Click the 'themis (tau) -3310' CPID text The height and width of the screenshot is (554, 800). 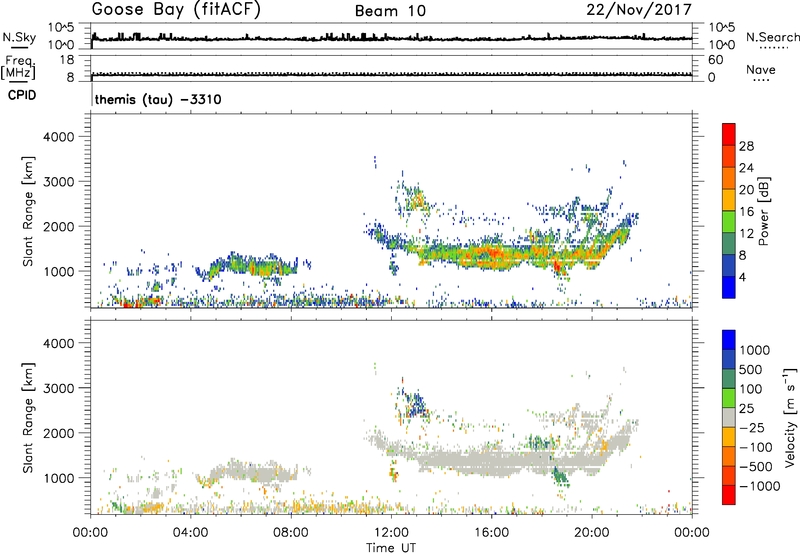point(158,99)
